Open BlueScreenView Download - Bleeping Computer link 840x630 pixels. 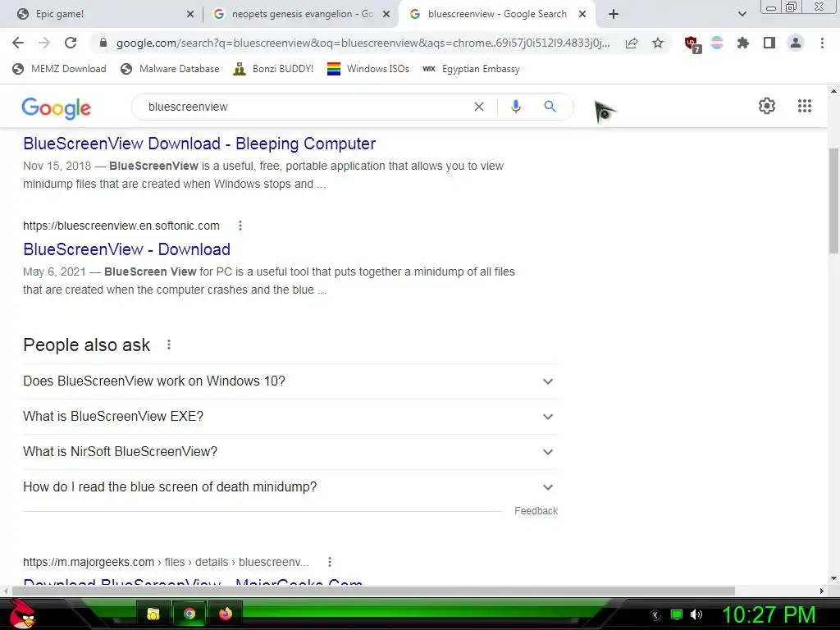tap(199, 144)
